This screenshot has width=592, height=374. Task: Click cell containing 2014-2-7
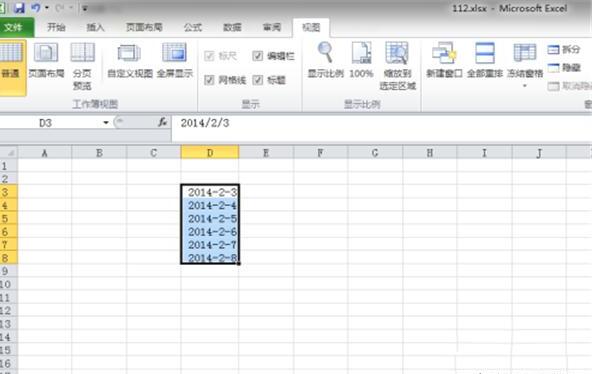pos(210,245)
